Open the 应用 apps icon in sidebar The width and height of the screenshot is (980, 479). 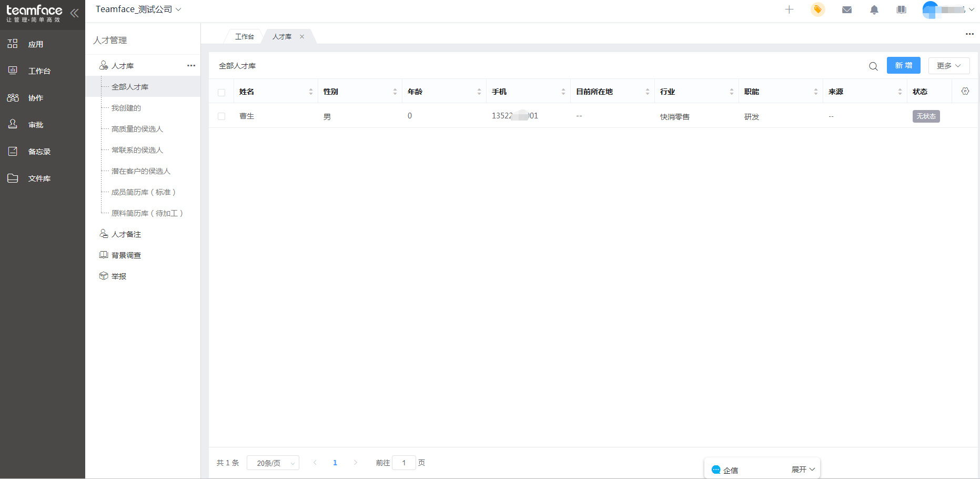(x=13, y=44)
